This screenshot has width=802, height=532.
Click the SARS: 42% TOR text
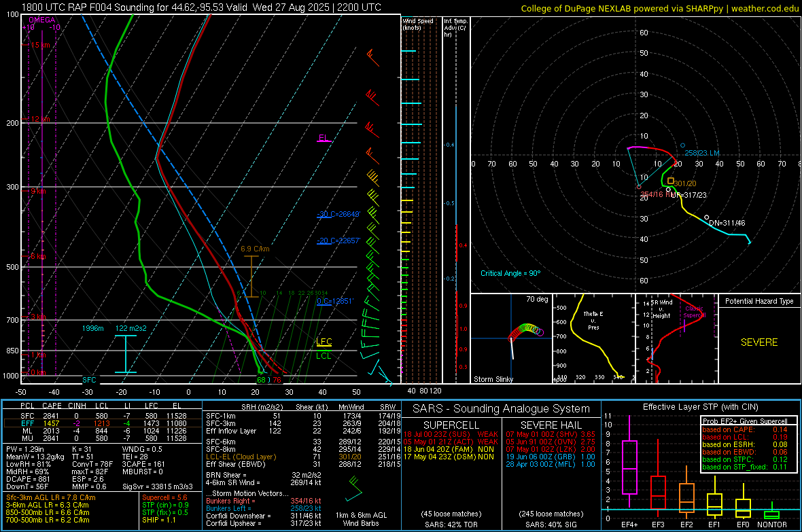tap(451, 525)
